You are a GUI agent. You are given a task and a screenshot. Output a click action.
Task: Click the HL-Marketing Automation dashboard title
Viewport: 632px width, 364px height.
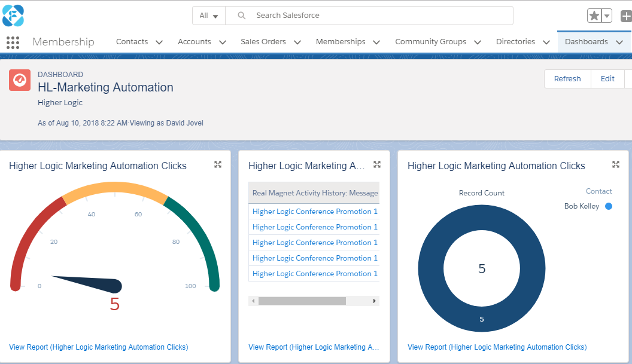pos(105,87)
